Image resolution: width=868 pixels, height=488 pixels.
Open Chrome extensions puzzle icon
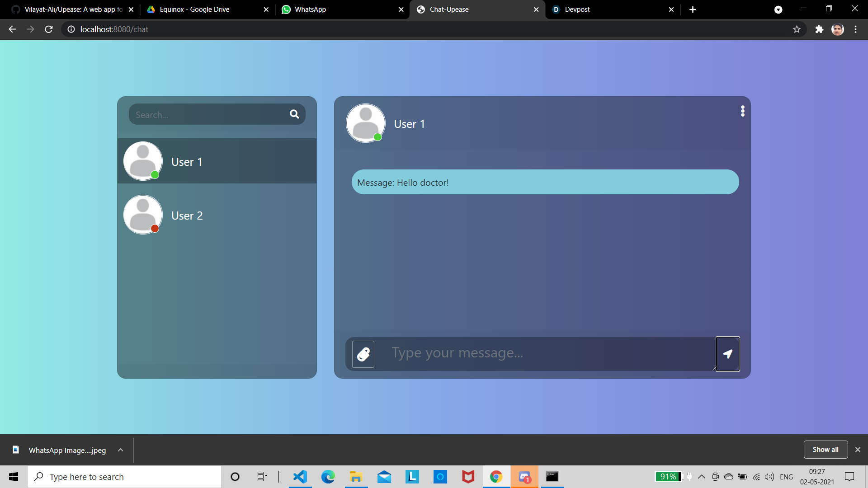(819, 29)
